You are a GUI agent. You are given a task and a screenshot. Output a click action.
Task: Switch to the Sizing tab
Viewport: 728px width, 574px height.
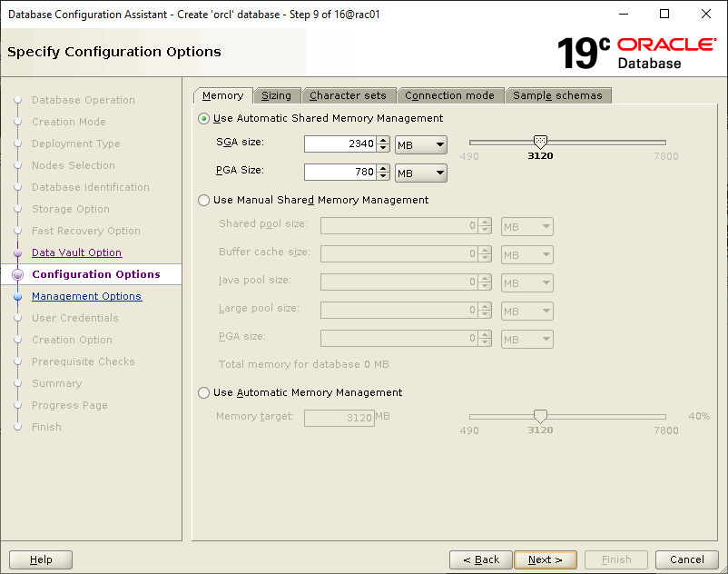pos(277,95)
